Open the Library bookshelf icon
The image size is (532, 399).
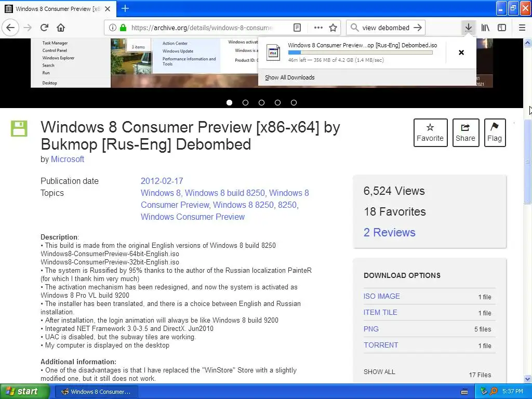point(485,28)
